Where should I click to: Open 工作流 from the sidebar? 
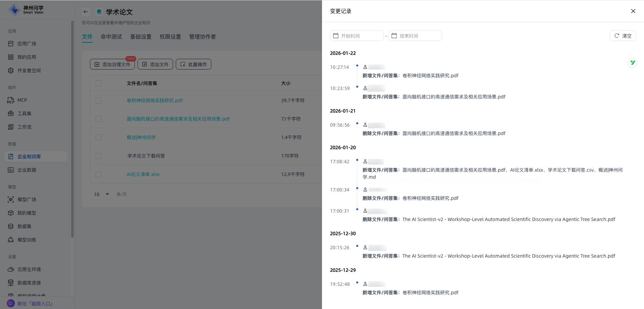pyautogui.click(x=24, y=127)
